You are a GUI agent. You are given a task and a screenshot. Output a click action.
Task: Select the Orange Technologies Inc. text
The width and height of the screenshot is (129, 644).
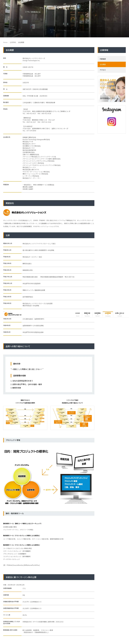31,61
